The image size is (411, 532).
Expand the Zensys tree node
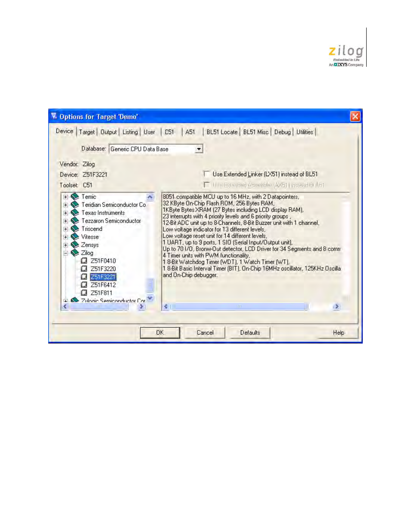[65, 245]
